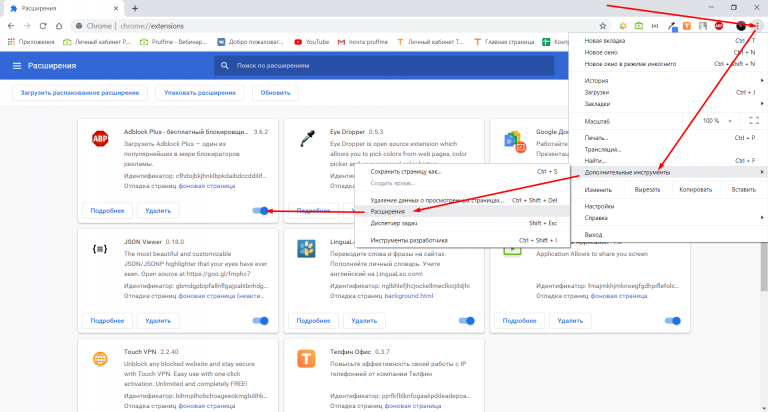Bookmark this page with the star icon
This screenshot has width=768, height=412.
603,26
